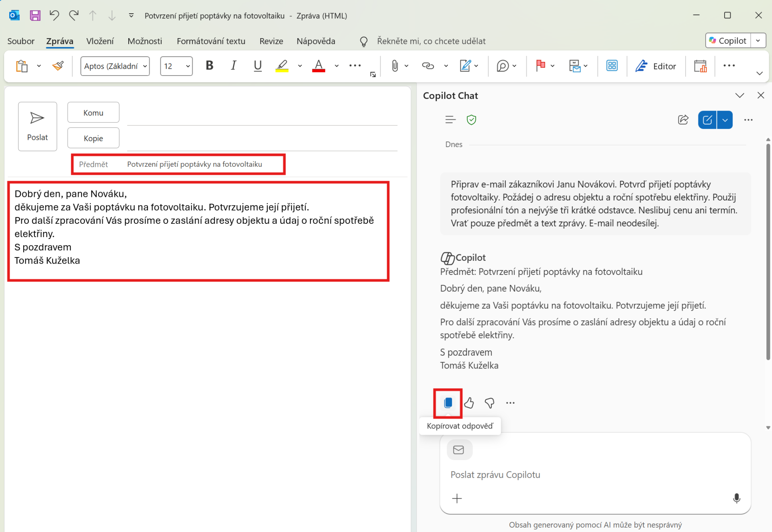Attach a file with the paperclip icon

tap(395, 66)
